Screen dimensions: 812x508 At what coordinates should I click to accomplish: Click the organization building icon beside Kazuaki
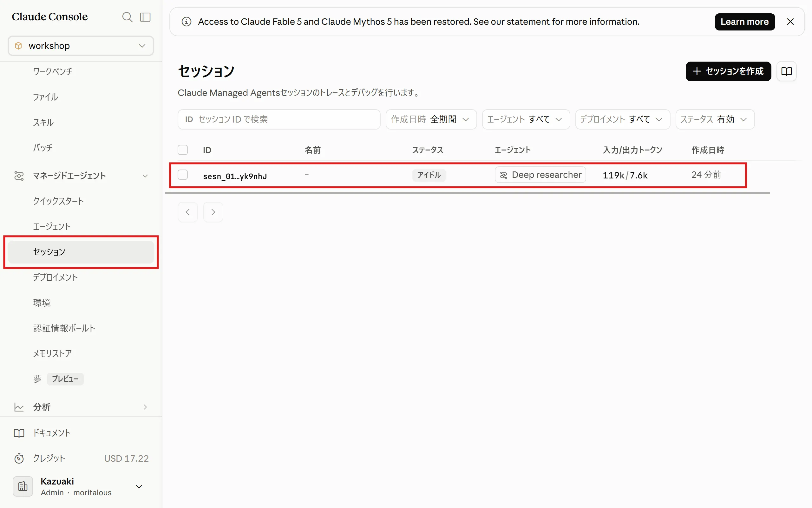click(23, 486)
